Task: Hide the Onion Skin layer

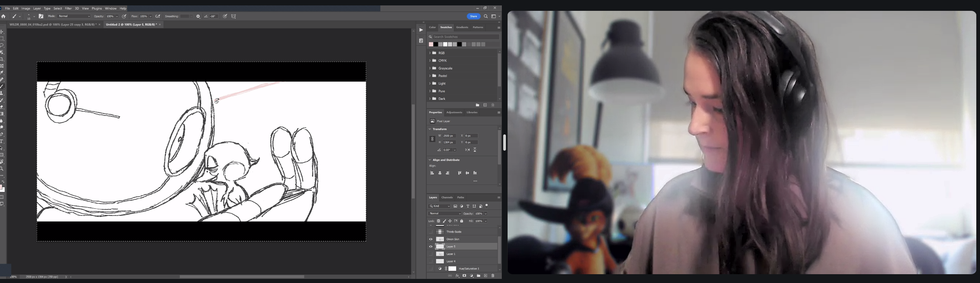Action: pos(431,239)
